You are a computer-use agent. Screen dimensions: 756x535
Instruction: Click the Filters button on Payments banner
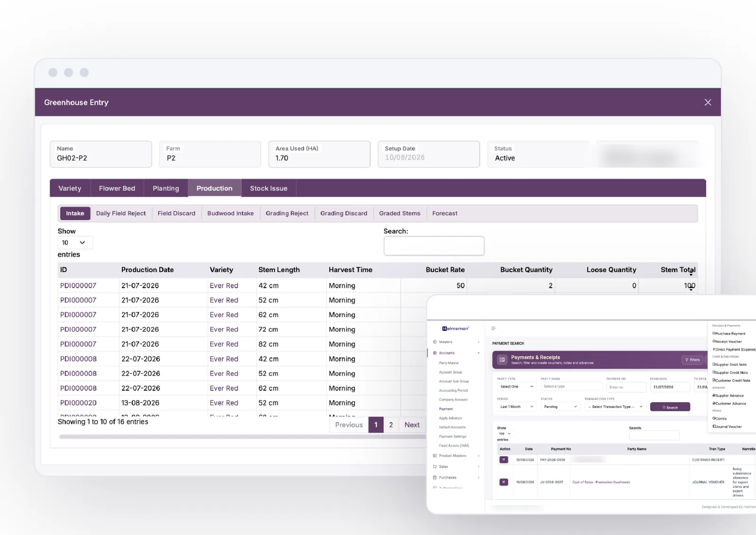pyautogui.click(x=692, y=360)
